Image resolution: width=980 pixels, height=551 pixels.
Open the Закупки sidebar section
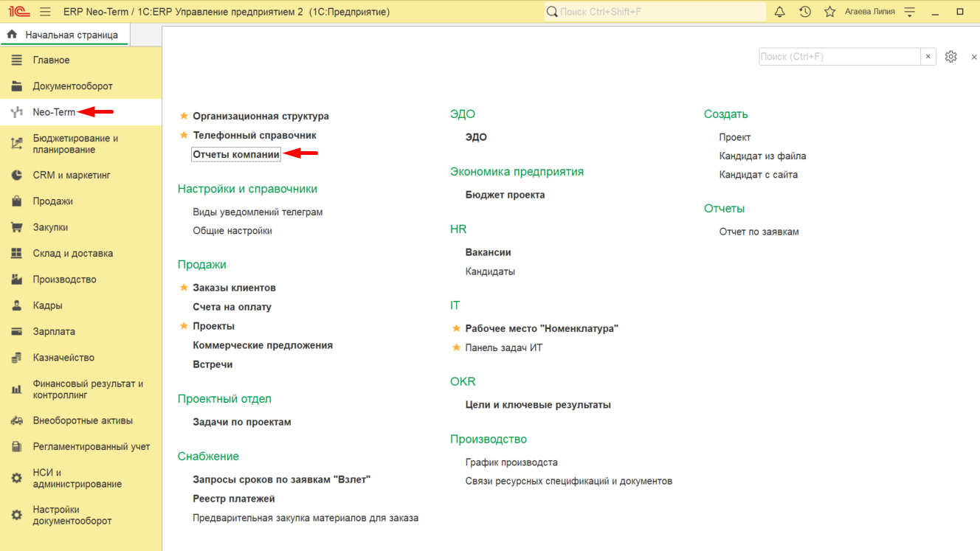[x=80, y=227]
